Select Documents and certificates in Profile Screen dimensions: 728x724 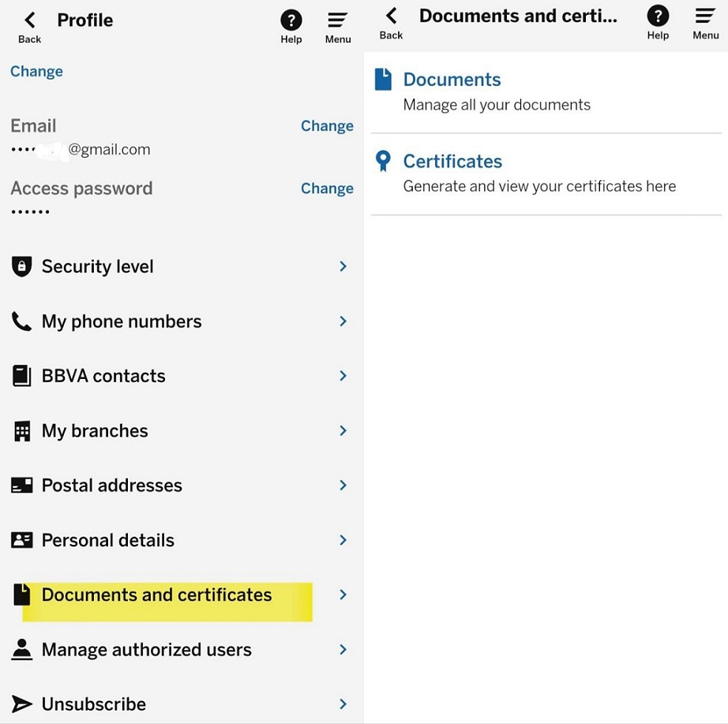tap(181, 595)
